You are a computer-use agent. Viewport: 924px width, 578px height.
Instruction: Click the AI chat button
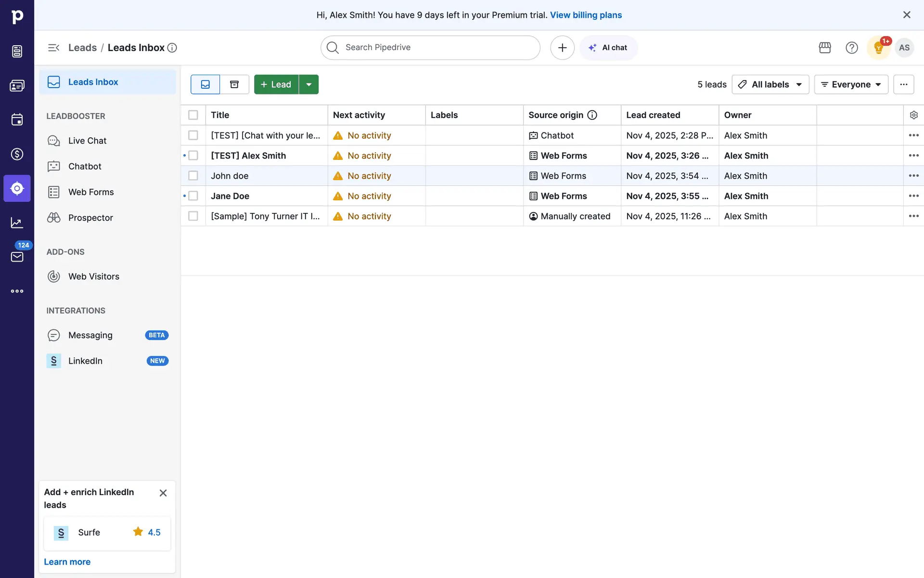608,48
